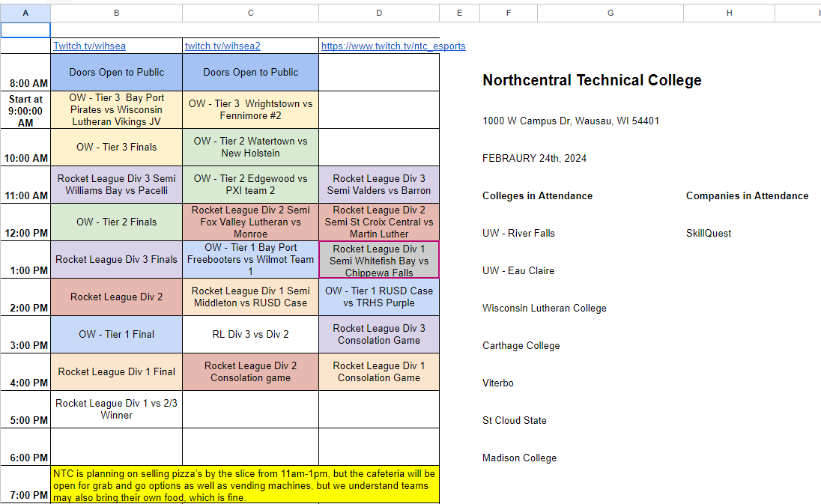Screen dimensions: 821x504
Task: Select column G header
Action: 611,13
